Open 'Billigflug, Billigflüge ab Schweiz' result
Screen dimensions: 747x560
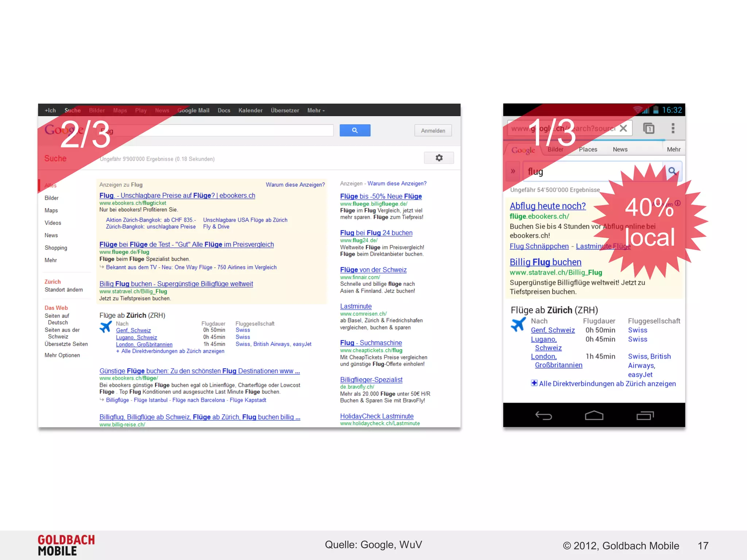pos(200,417)
